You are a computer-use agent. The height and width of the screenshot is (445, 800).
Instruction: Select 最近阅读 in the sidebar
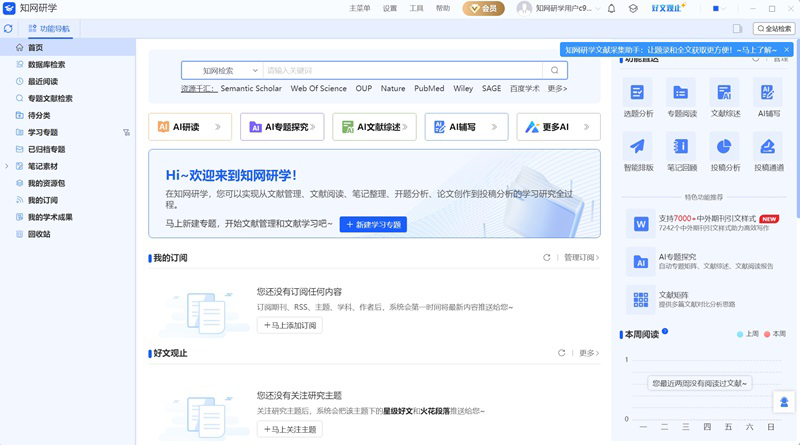click(x=43, y=81)
